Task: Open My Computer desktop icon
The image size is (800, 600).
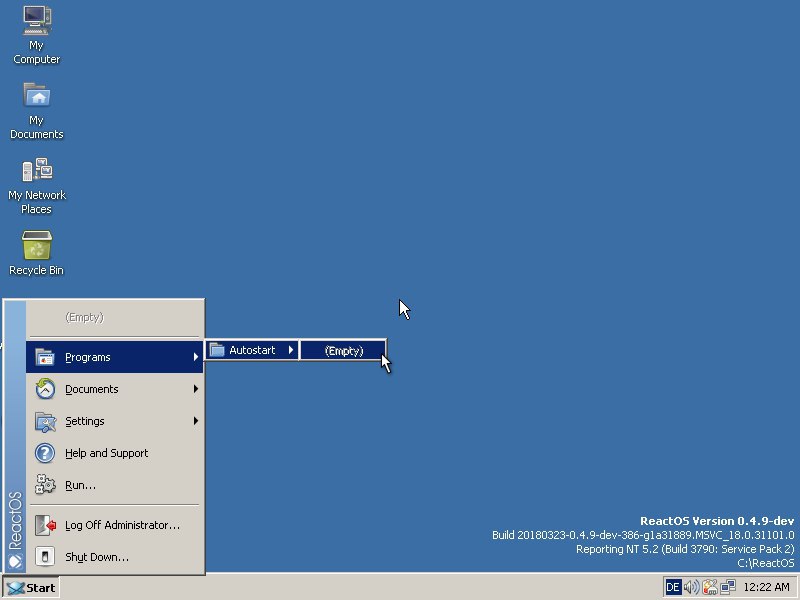Action: pos(37,36)
